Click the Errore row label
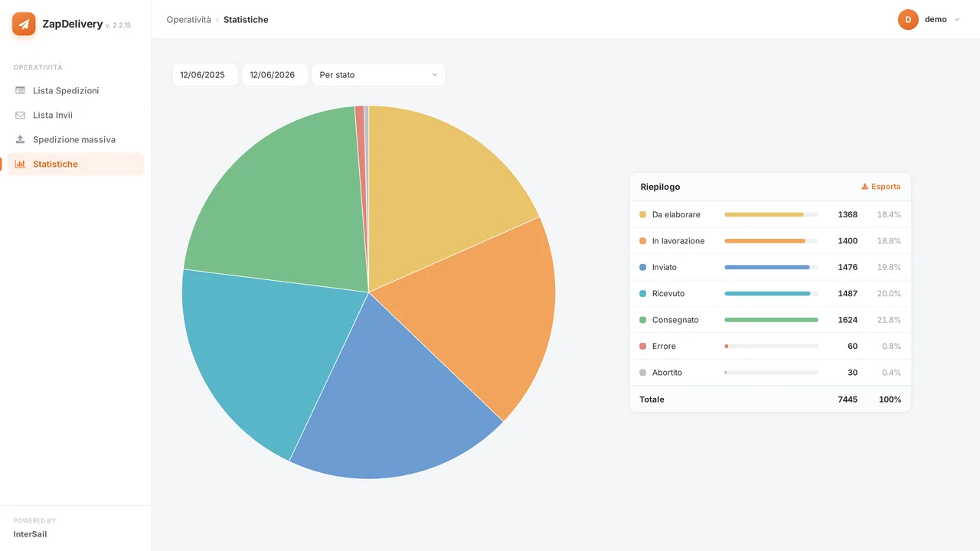980x551 pixels. point(664,347)
